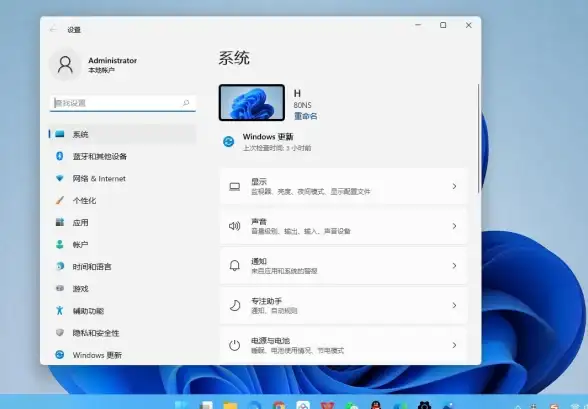Click the 重命名 link
Screen dimensions: 588x409
[305, 116]
